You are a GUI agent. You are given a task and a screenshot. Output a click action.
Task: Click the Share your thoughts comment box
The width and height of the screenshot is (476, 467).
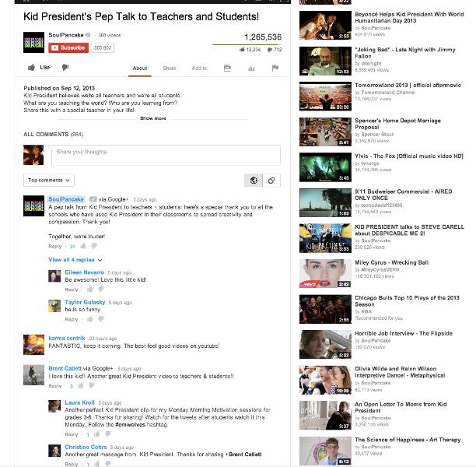[x=166, y=155]
